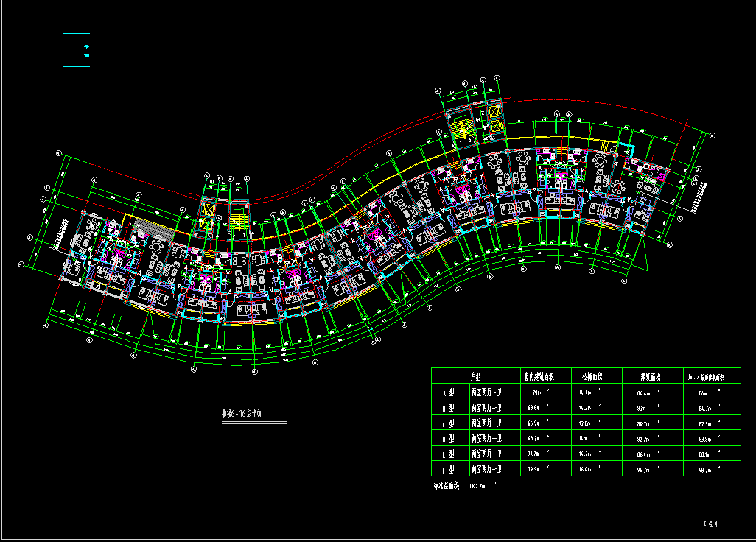Image resolution: width=756 pixels, height=542 pixels.
Task: Select the 建筑面积 column header
Action: click(648, 376)
